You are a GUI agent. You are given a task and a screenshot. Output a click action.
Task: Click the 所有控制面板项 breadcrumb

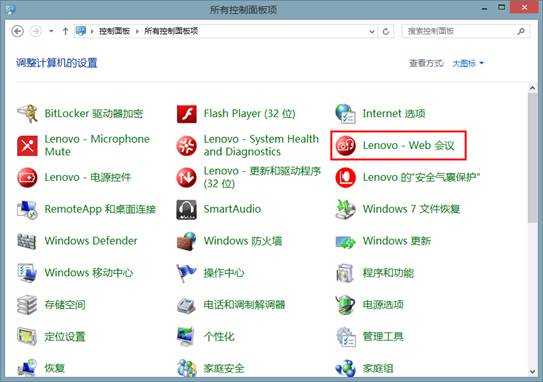[171, 31]
